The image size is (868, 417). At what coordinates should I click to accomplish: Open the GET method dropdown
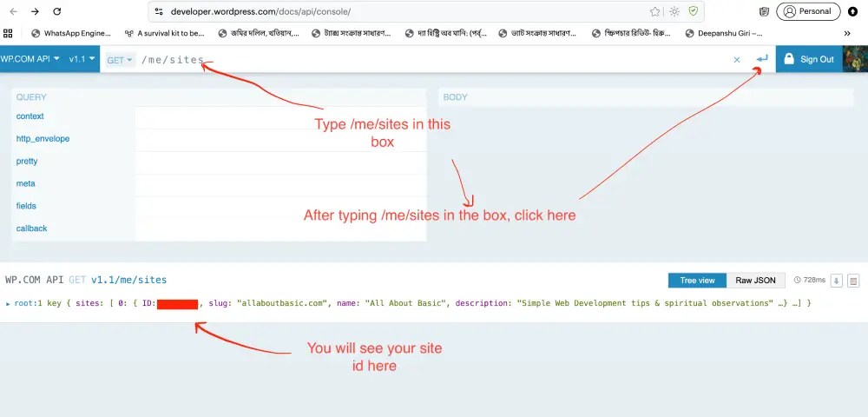point(120,60)
